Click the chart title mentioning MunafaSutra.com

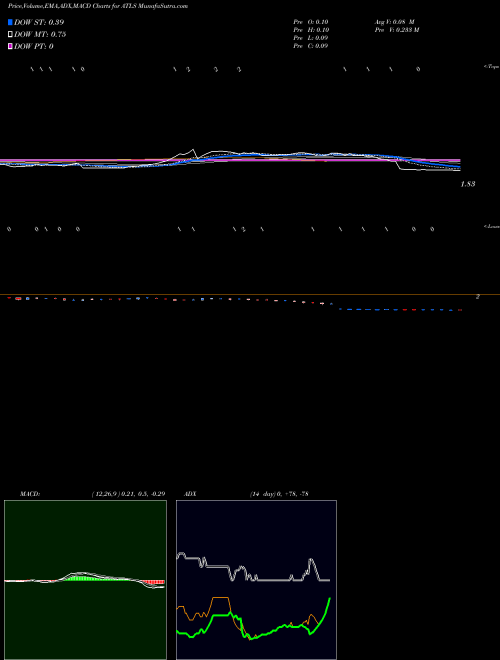click(x=98, y=6)
